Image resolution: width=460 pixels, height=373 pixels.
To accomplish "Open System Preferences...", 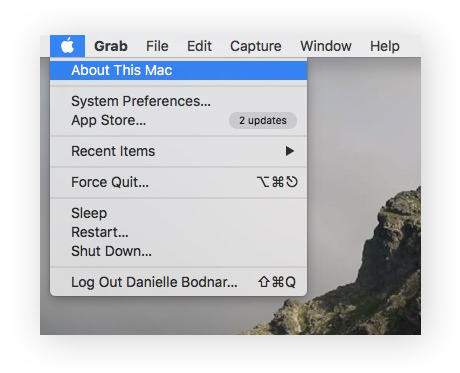I will click(x=178, y=101).
